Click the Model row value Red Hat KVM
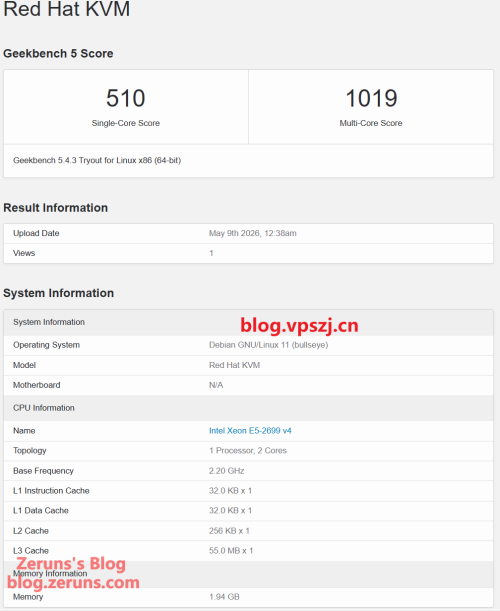 coord(235,365)
